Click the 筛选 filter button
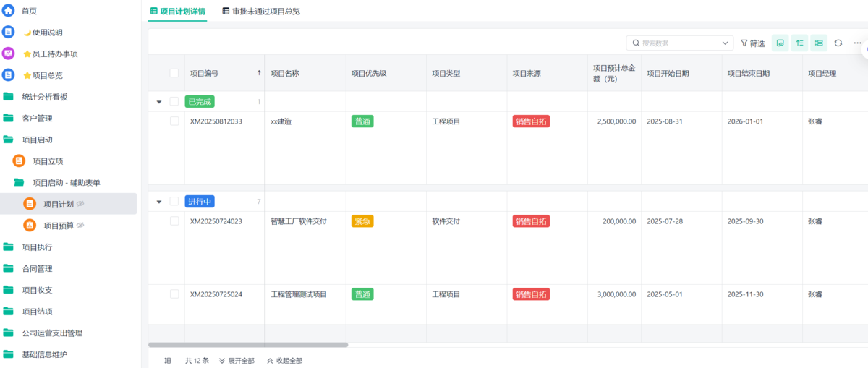The image size is (868, 368). coord(753,43)
